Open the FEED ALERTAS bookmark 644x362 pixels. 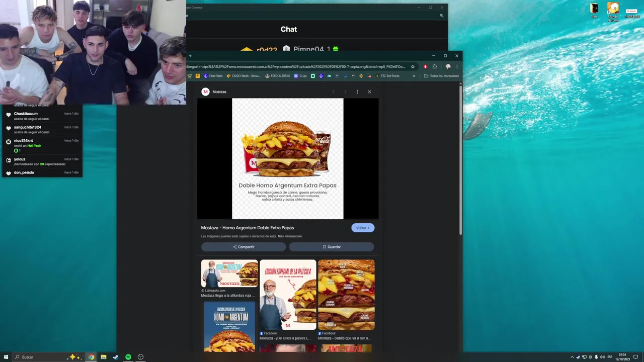[x=277, y=76]
